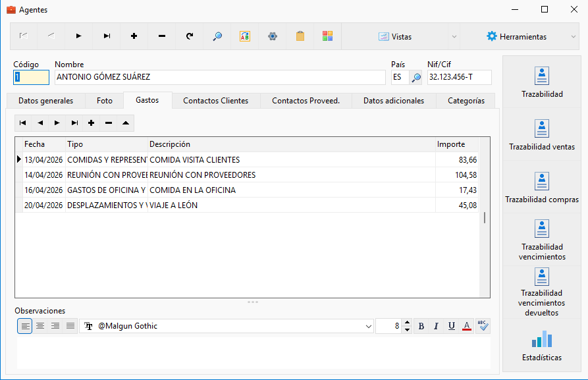This screenshot has width=588, height=380.
Task: Increase font size with stepper up arrow
Action: (x=407, y=323)
